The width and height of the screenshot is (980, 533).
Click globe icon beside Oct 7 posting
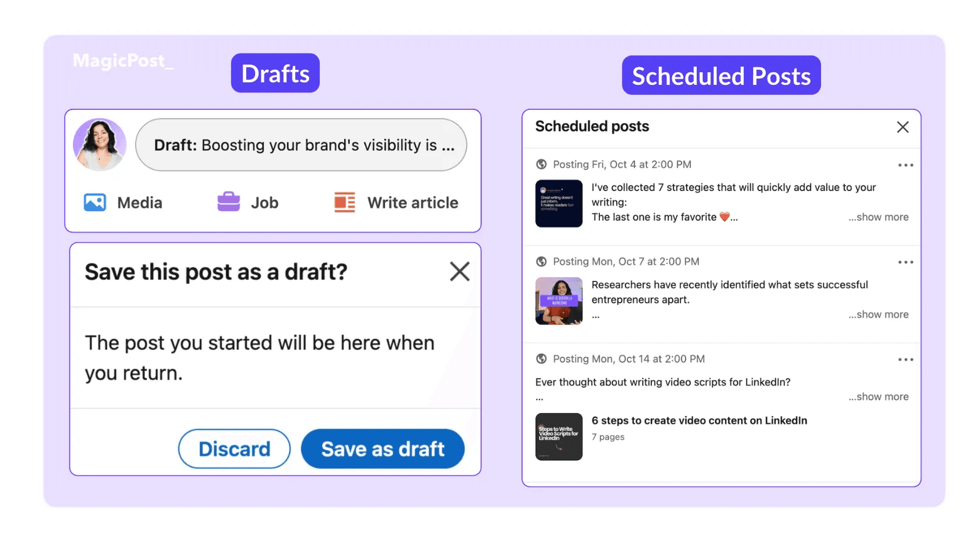(541, 261)
